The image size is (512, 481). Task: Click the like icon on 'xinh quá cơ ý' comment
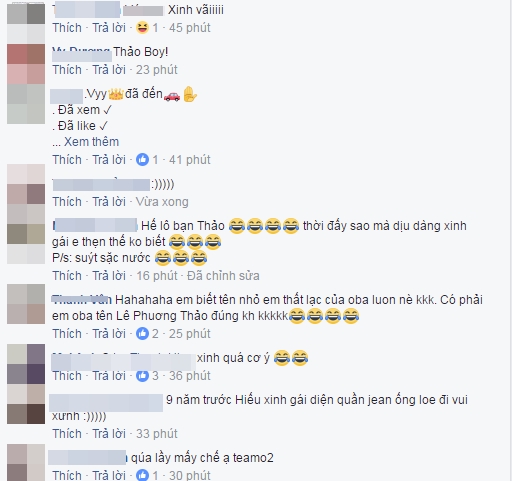(142, 376)
